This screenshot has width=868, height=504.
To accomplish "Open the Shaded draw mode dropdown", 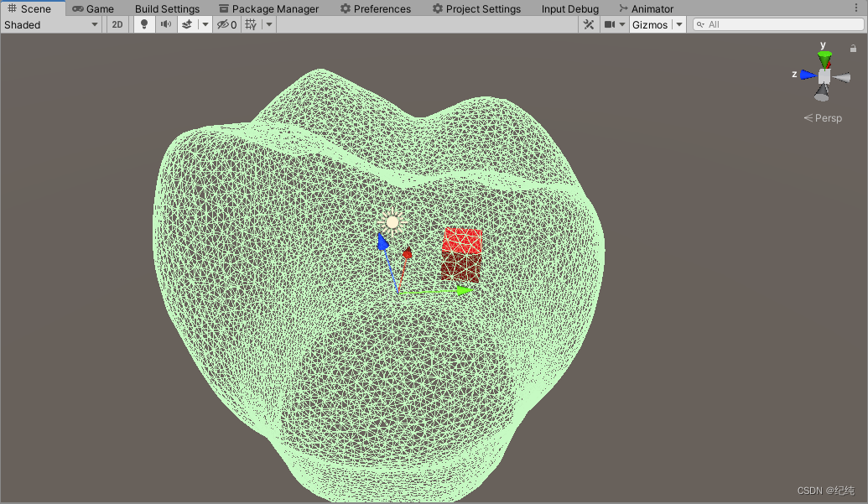I will (x=95, y=24).
